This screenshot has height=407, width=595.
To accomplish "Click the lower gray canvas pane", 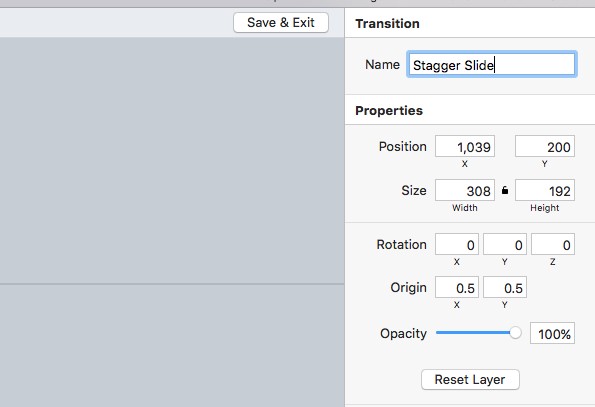I will point(172,346).
